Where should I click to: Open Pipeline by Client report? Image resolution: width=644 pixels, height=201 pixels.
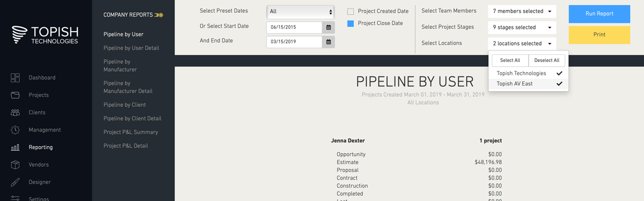125,105
